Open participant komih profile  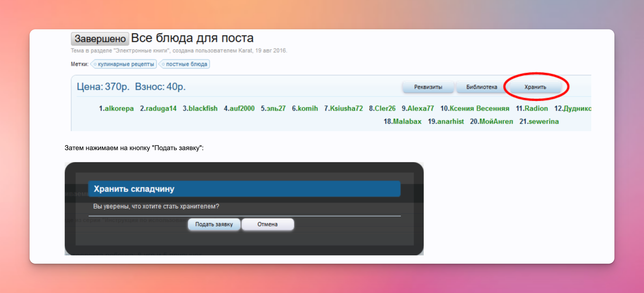tap(308, 108)
